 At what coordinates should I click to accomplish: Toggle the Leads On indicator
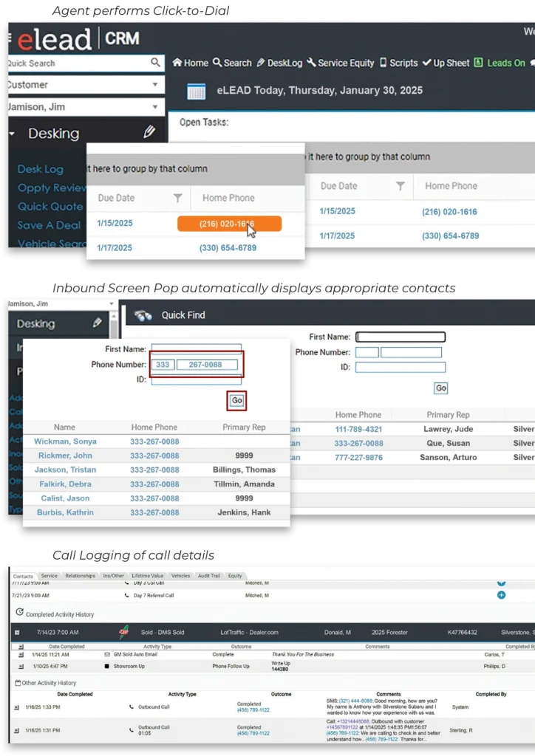pos(500,63)
